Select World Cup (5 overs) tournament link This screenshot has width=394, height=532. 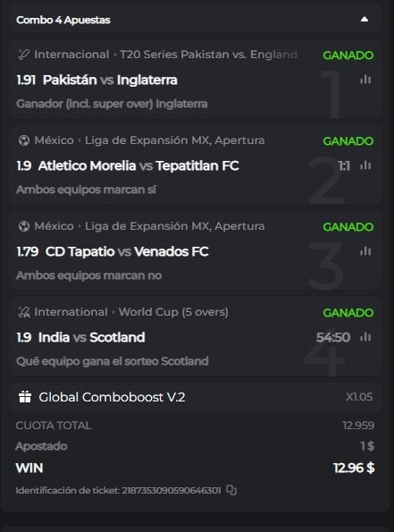[x=173, y=312]
